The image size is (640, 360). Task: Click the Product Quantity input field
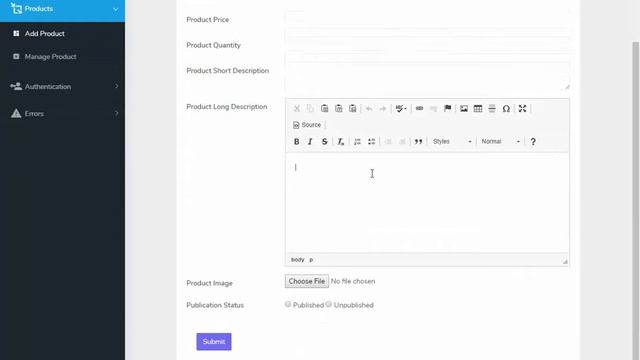point(427,45)
